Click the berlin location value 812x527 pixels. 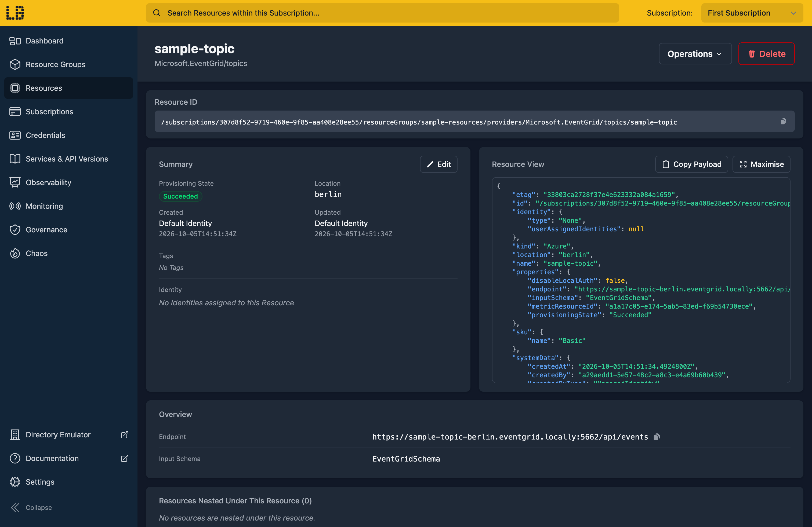point(328,194)
